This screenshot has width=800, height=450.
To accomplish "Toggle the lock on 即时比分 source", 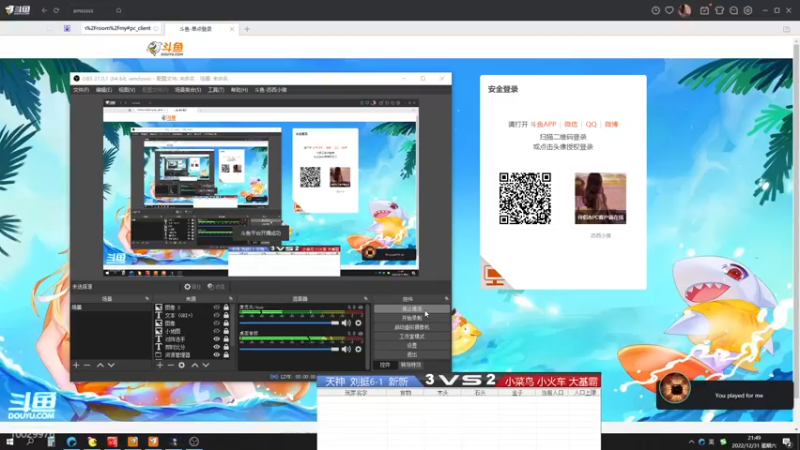I will coord(226,347).
